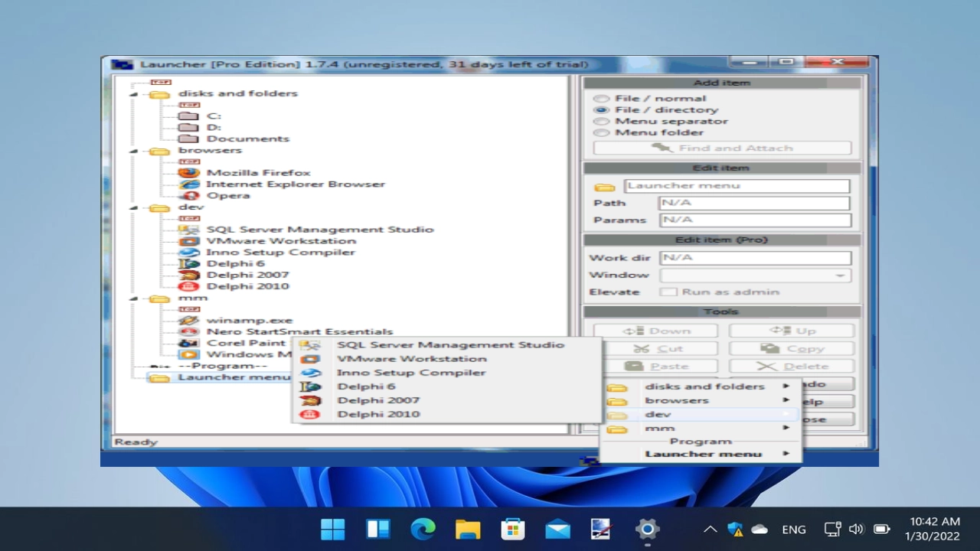Launch Delphi 6 from popup submenu

(447, 386)
